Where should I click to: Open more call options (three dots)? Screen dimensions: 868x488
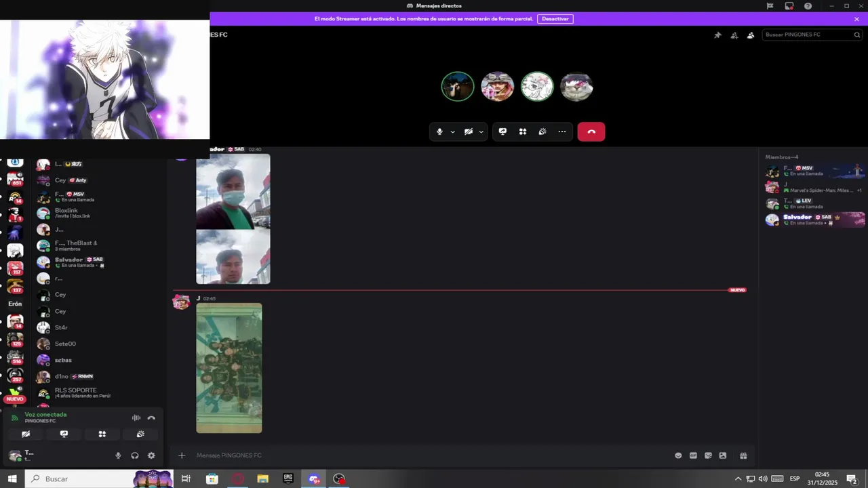point(562,131)
